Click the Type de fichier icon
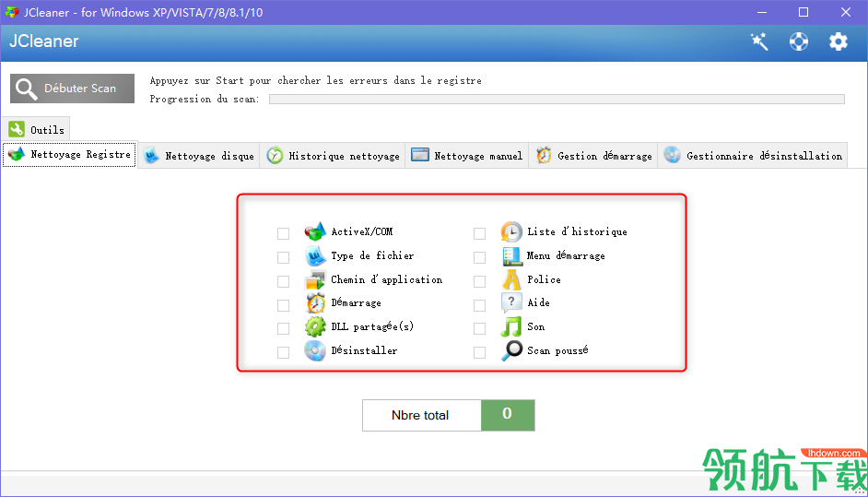 (315, 255)
